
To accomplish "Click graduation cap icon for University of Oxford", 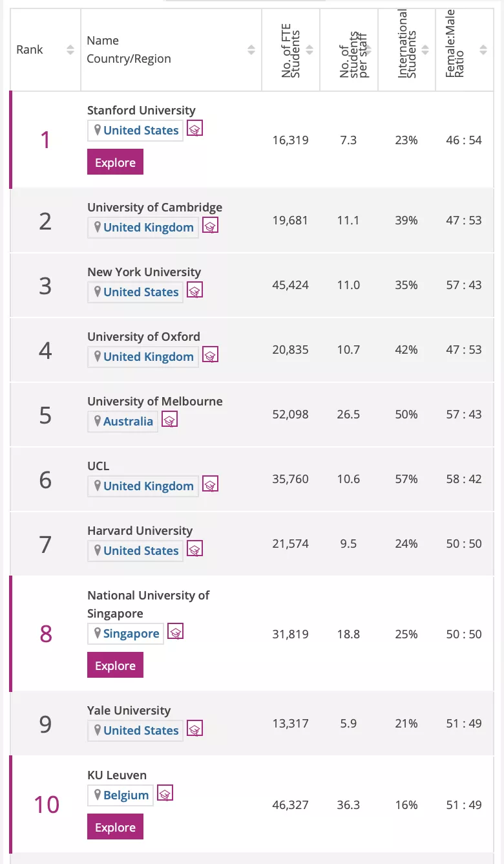I will tap(210, 355).
